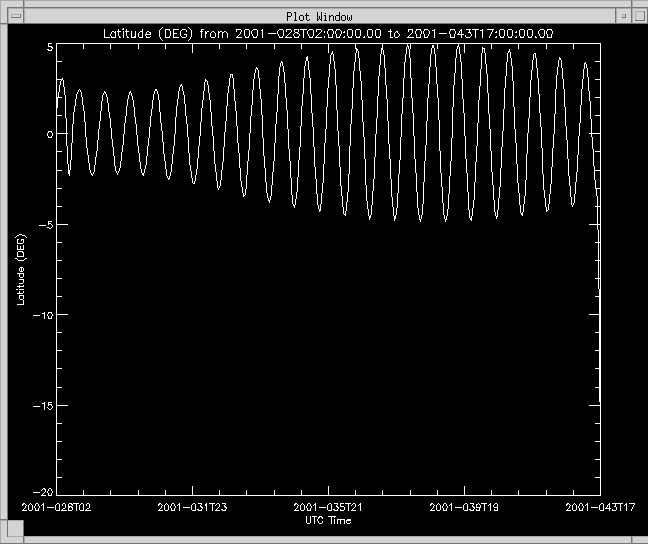Click the maximize button in title bar

636,17
